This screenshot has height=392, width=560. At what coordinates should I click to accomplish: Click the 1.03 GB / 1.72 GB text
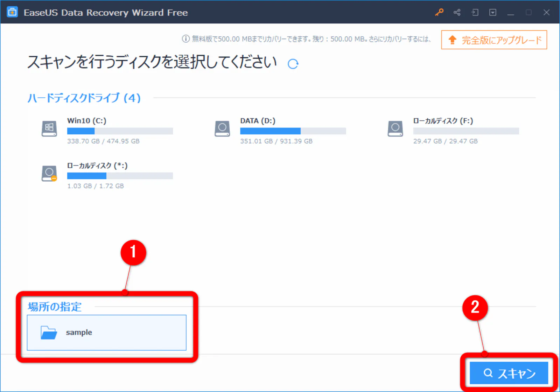(x=96, y=186)
